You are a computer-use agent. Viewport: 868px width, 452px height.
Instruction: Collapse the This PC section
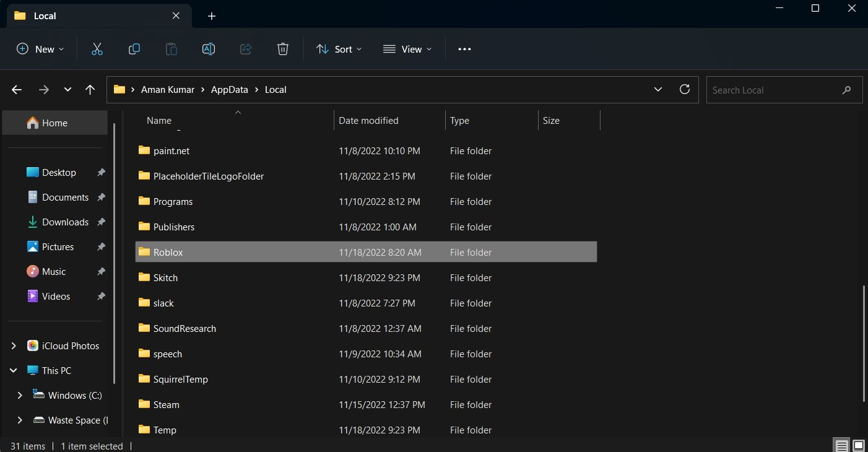click(x=14, y=370)
